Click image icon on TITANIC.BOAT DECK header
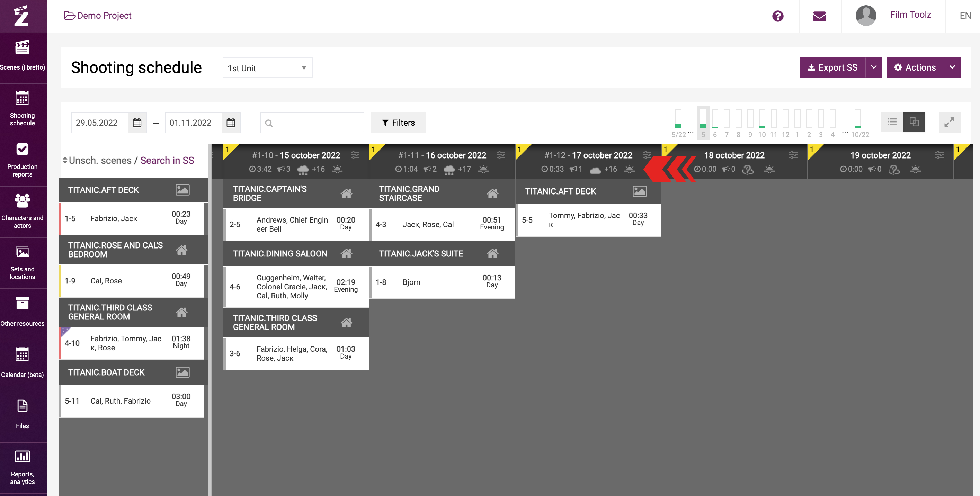Screen dimensions: 980x496 (x=182, y=372)
